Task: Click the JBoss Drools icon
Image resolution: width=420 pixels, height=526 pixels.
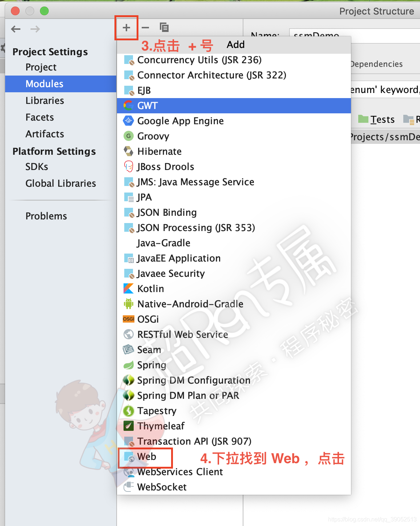Action: coord(129,166)
